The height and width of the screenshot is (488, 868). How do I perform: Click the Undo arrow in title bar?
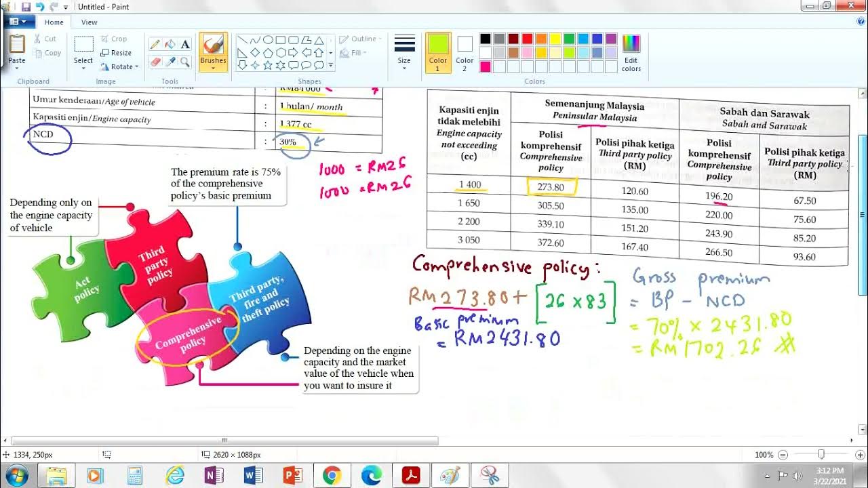[39, 7]
